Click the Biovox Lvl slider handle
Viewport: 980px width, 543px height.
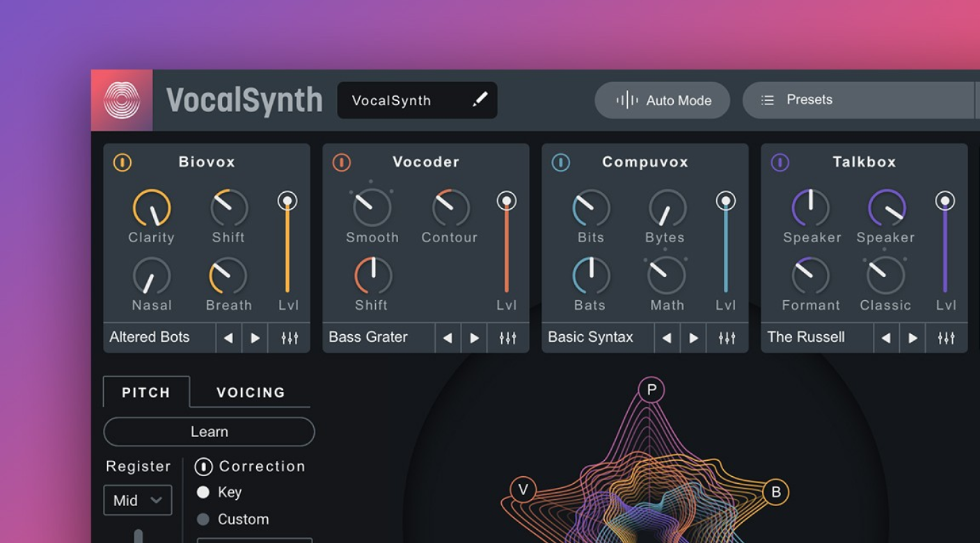[287, 201]
